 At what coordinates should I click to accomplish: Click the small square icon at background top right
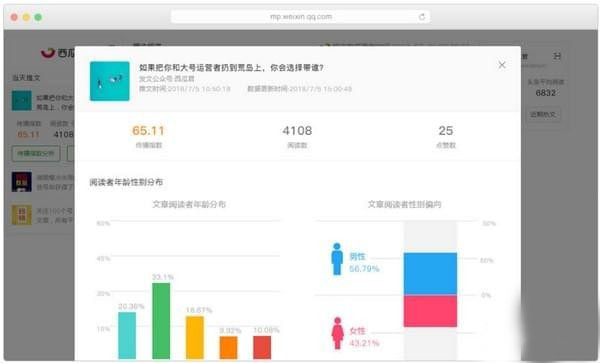557,56
